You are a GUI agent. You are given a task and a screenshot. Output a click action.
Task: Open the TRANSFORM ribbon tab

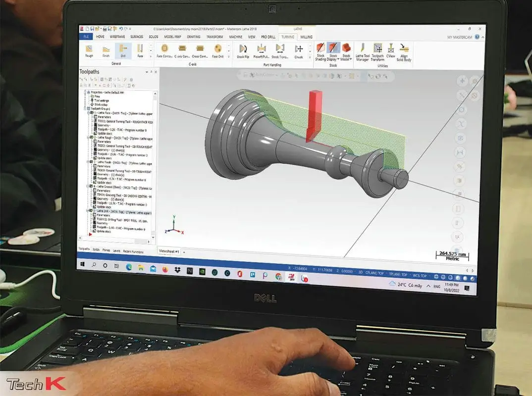coord(215,37)
